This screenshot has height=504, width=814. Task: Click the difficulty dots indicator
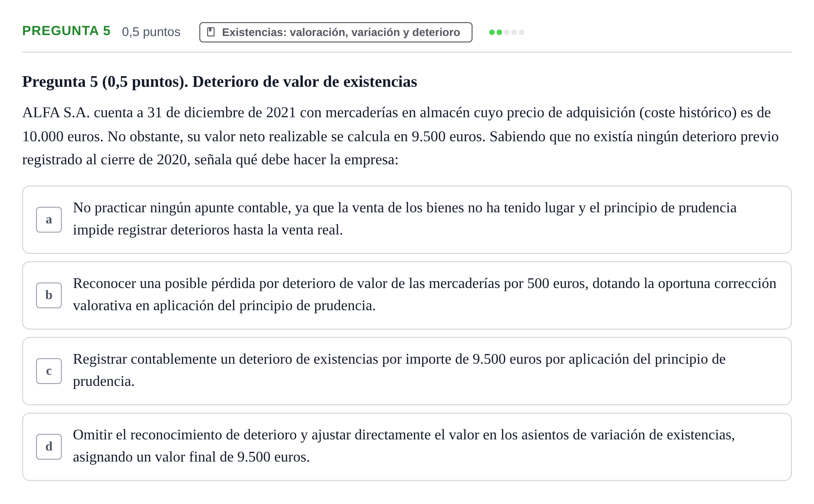[x=507, y=32]
